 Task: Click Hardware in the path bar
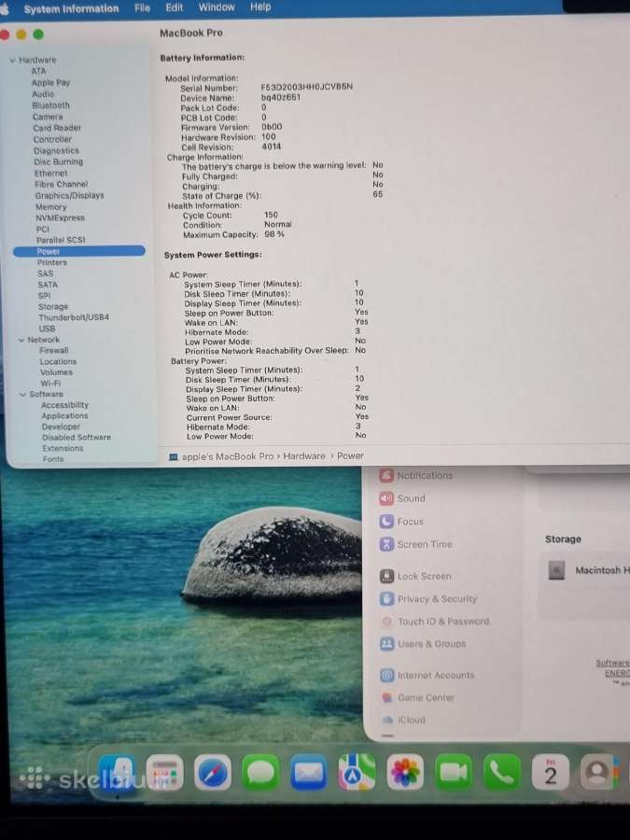coord(304,455)
